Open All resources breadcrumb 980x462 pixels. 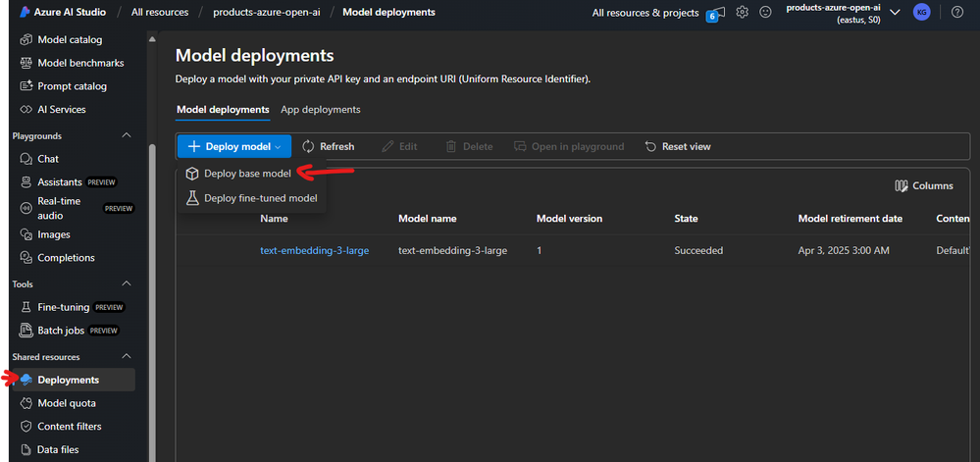click(160, 12)
